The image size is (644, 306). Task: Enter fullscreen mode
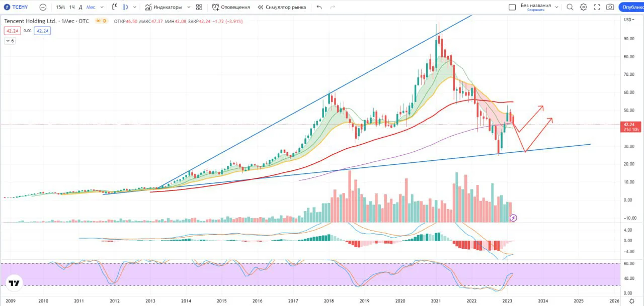pyautogui.click(x=597, y=7)
